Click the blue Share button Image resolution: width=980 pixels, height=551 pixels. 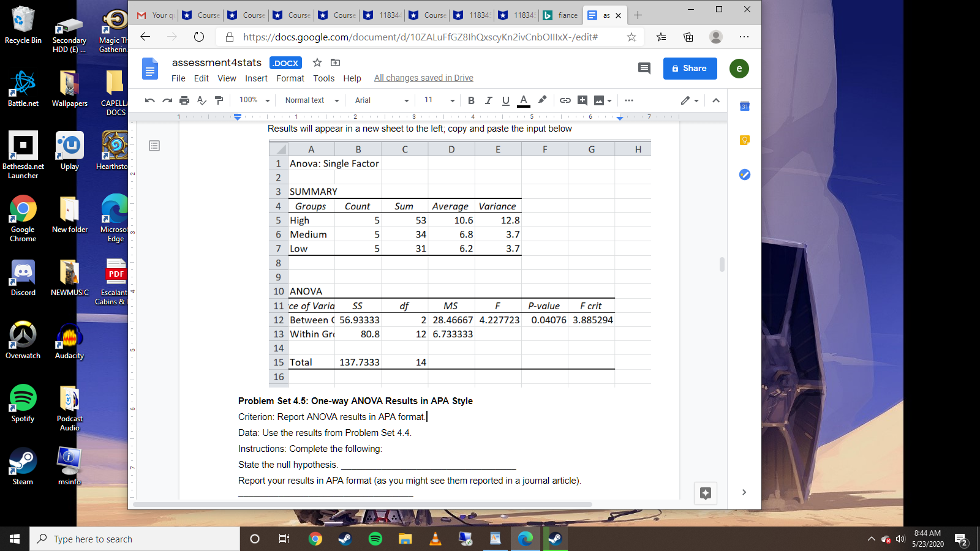(690, 69)
